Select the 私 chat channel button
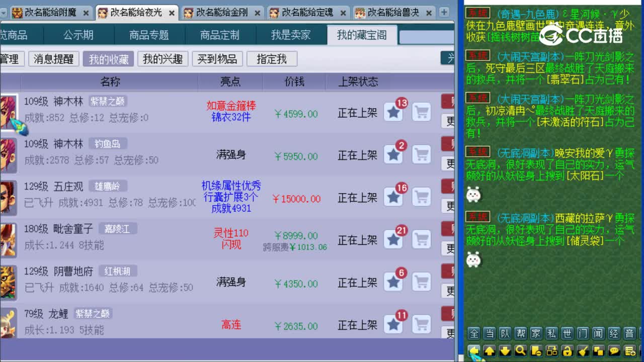Screen dimensions: 644x362 552,333
